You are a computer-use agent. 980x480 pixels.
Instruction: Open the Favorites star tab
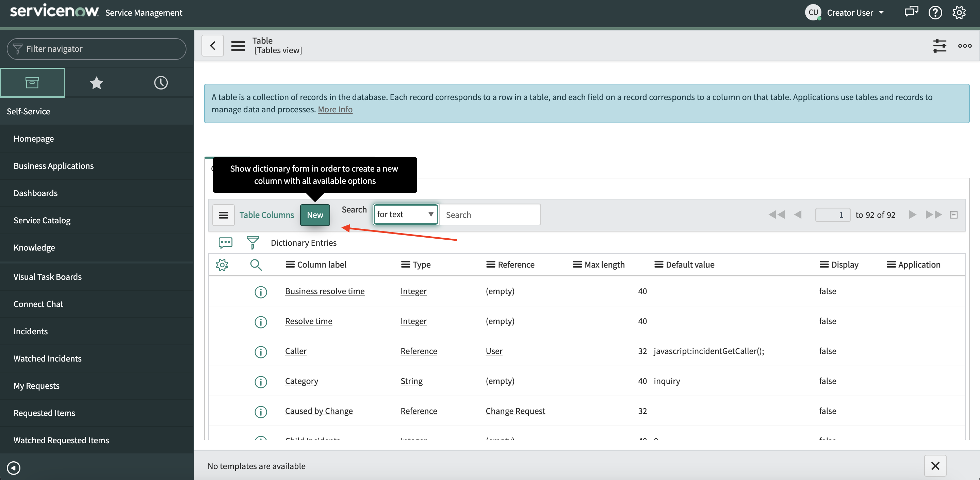(97, 83)
